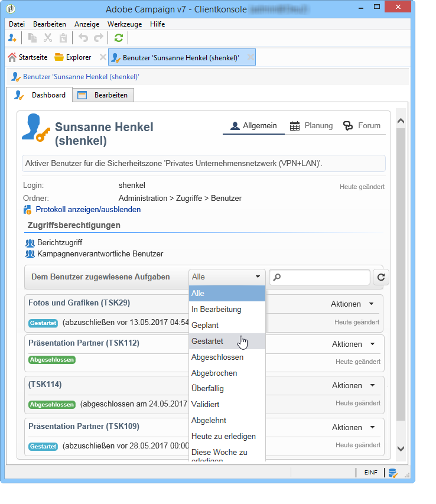This screenshot has width=436, height=504.
Task: Click the vertical scrollbar thumb
Action: (x=401, y=274)
